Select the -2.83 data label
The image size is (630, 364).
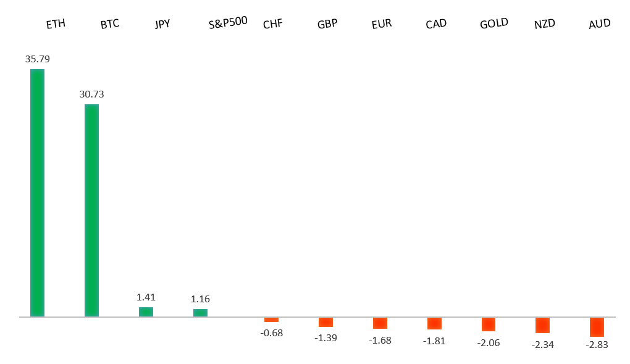click(597, 345)
